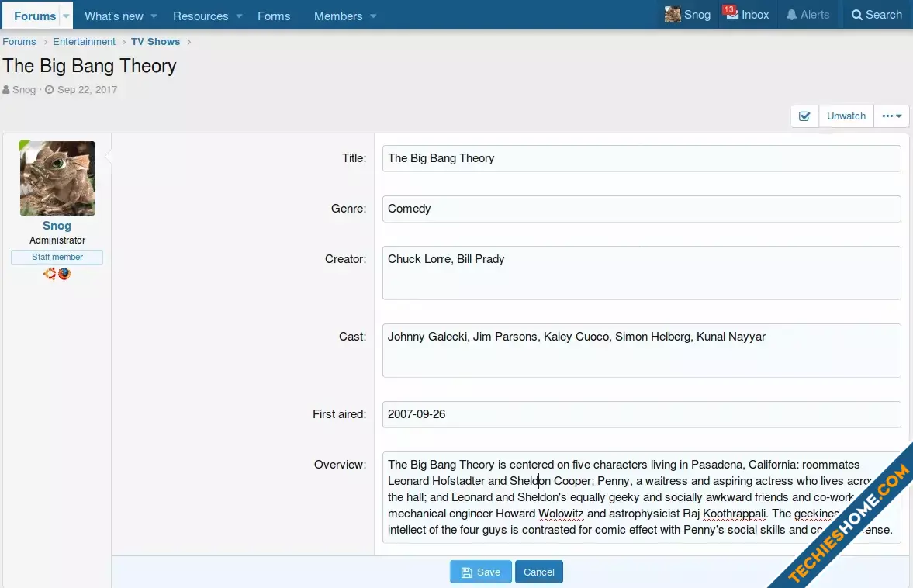Click the Firefox badge icon
The height and width of the screenshot is (588, 913).
pos(64,274)
